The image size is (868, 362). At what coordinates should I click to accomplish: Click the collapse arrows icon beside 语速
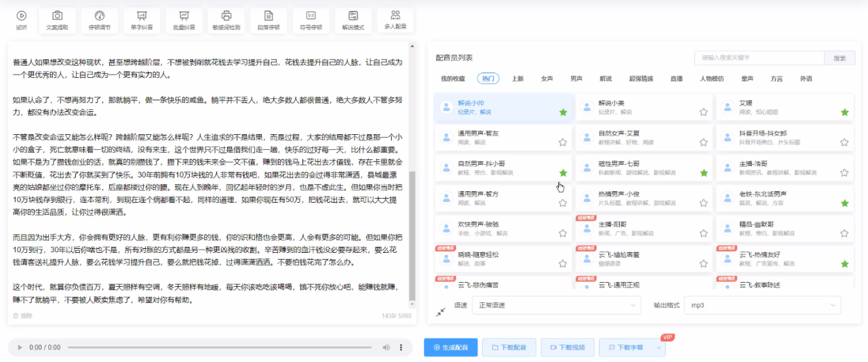[441, 311]
